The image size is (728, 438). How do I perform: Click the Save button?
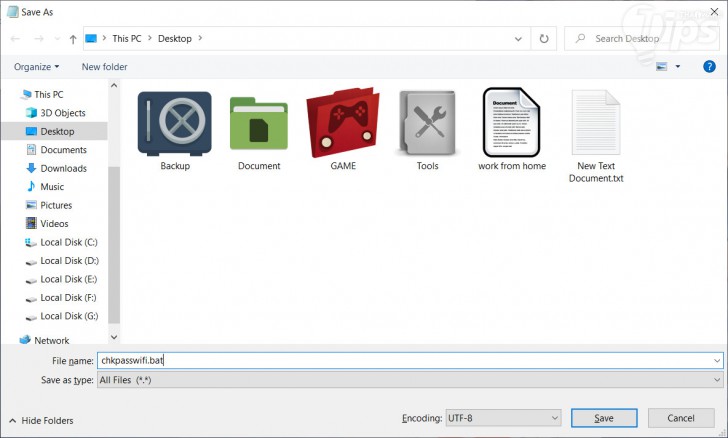(x=604, y=418)
